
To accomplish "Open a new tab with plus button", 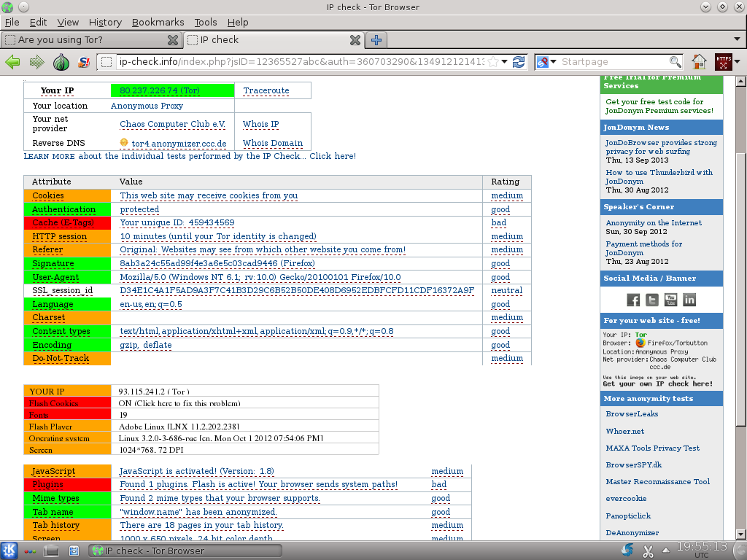I will pos(376,40).
